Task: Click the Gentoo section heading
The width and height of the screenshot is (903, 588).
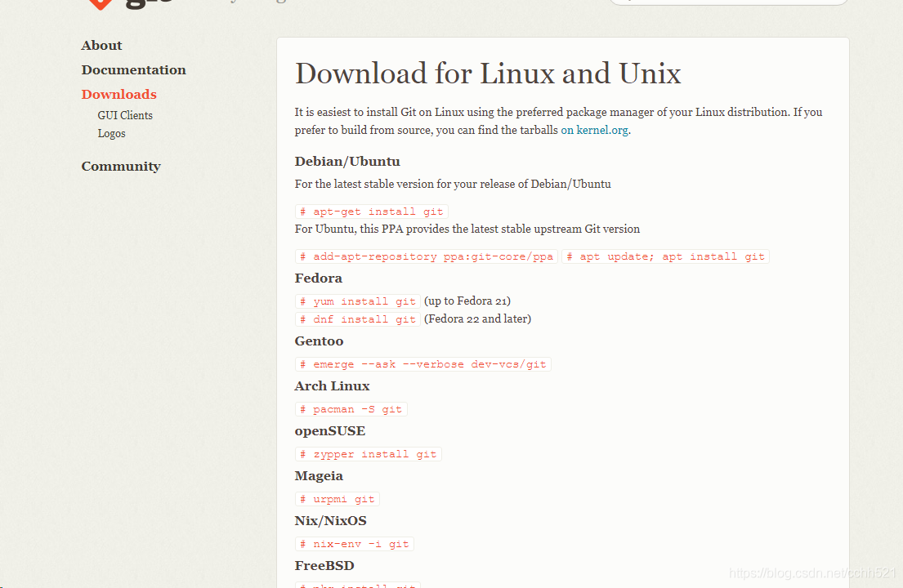Action: tap(319, 341)
